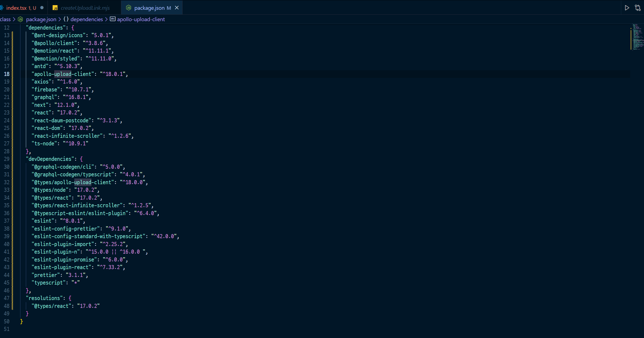Click the "firebase" key
This screenshot has height=338, width=644.
click(46, 90)
